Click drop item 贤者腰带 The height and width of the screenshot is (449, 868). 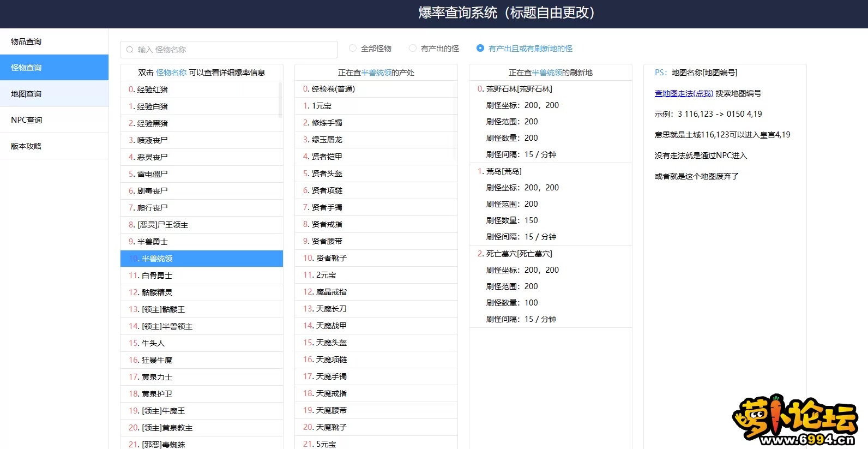[376, 241]
